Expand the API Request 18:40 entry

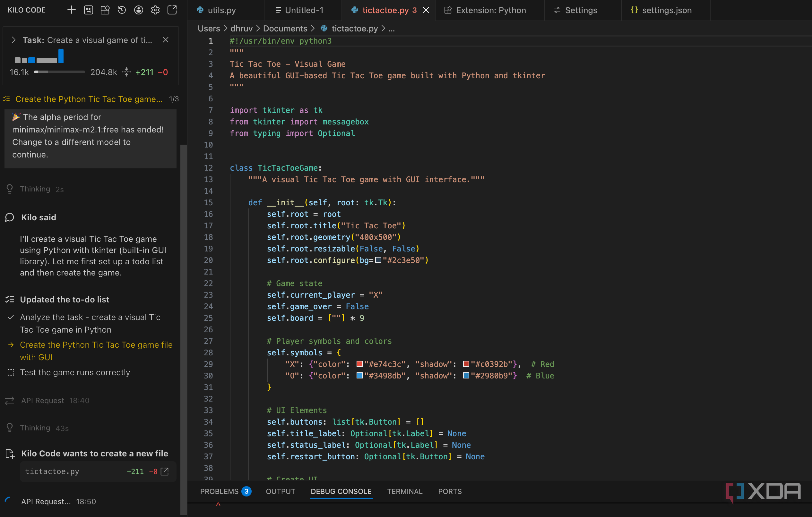point(48,401)
